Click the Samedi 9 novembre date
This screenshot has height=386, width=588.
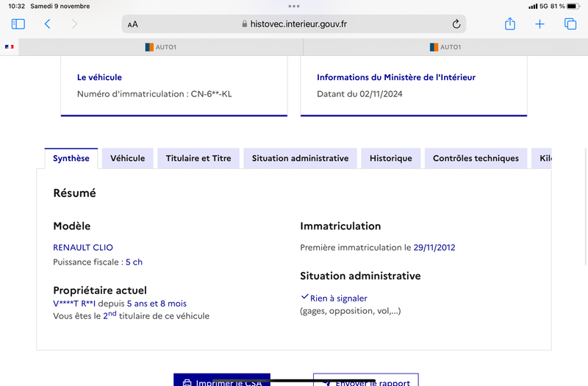pos(60,6)
